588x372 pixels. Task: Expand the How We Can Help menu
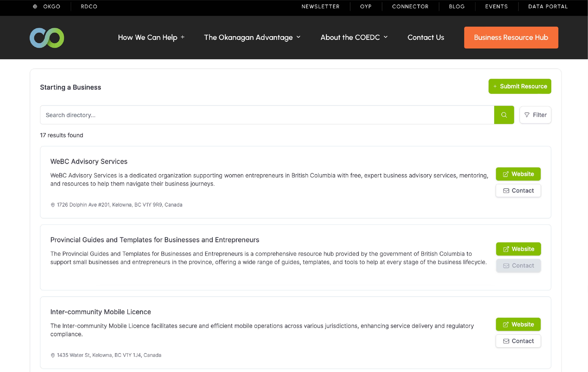click(151, 37)
